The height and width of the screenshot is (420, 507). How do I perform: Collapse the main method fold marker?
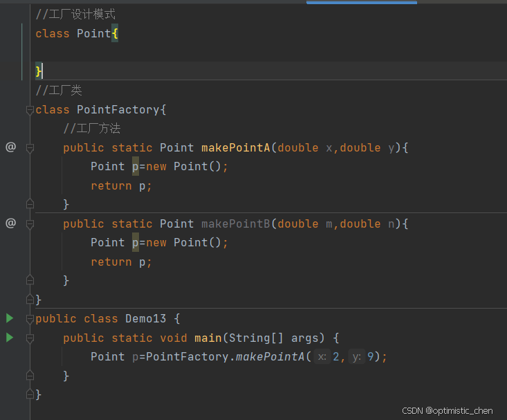[30, 338]
